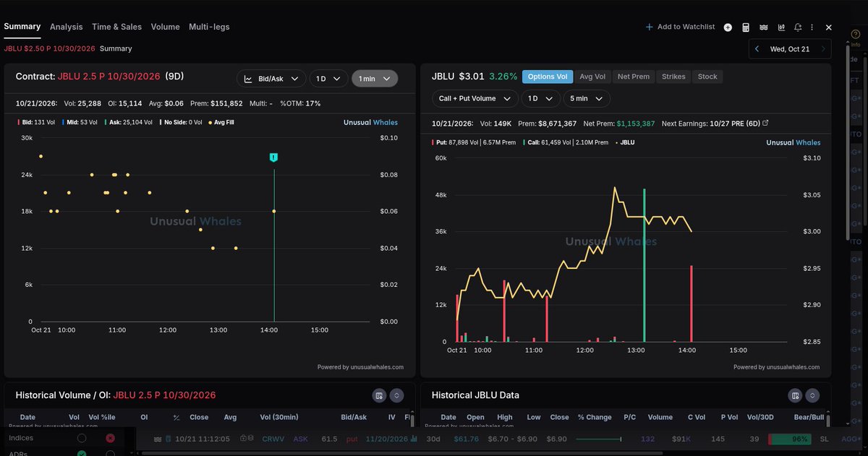This screenshot has height=456, width=868.
Task: Switch to the Time & Sales tab
Action: click(116, 27)
